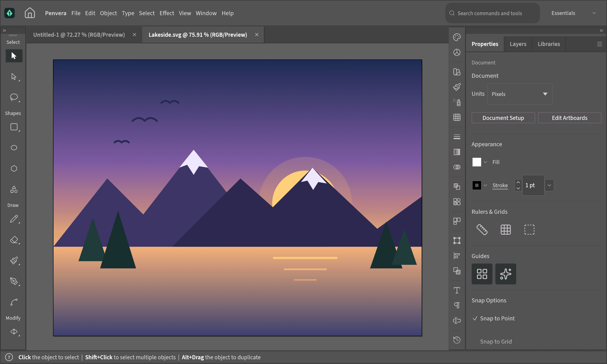Enable Snap to Grid option
This screenshot has height=364, width=607.
pos(496,342)
